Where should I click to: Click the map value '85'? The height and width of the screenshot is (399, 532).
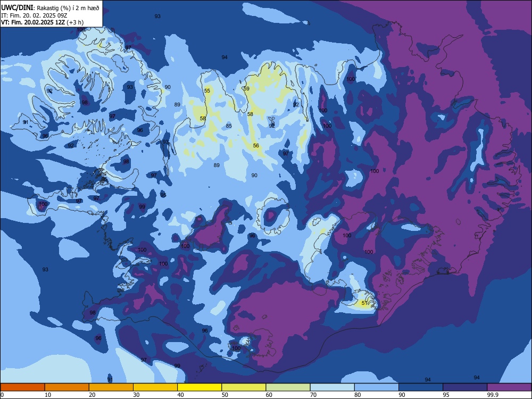[x=229, y=126]
